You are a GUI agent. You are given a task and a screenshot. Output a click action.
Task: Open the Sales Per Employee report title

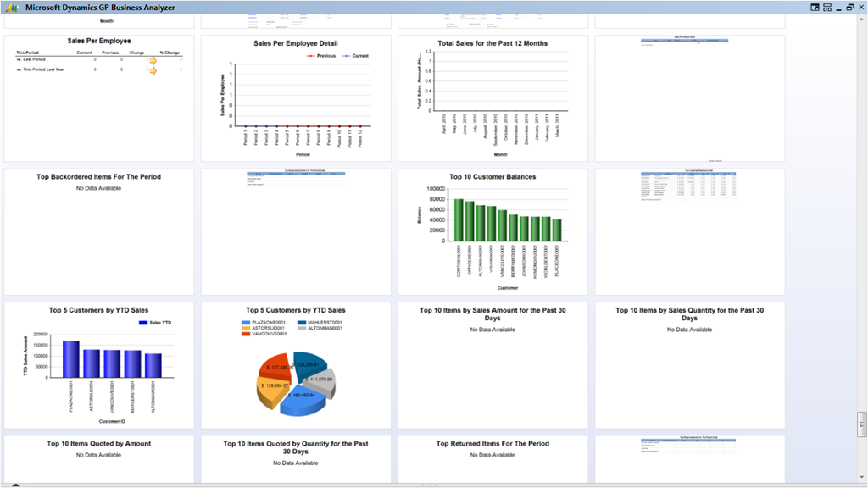coord(99,41)
